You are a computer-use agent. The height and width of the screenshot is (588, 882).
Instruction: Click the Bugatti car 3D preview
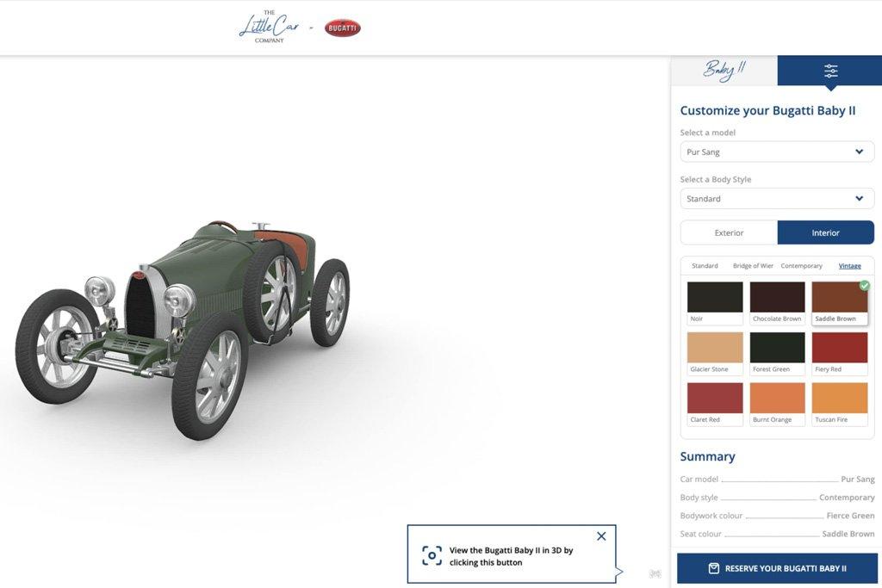(x=183, y=330)
